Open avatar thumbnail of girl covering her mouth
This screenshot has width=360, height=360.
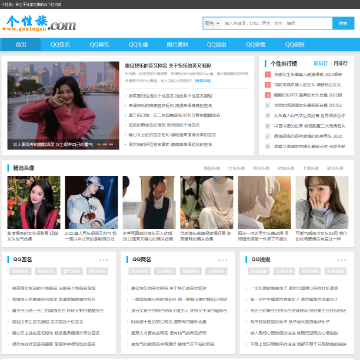[322, 202]
